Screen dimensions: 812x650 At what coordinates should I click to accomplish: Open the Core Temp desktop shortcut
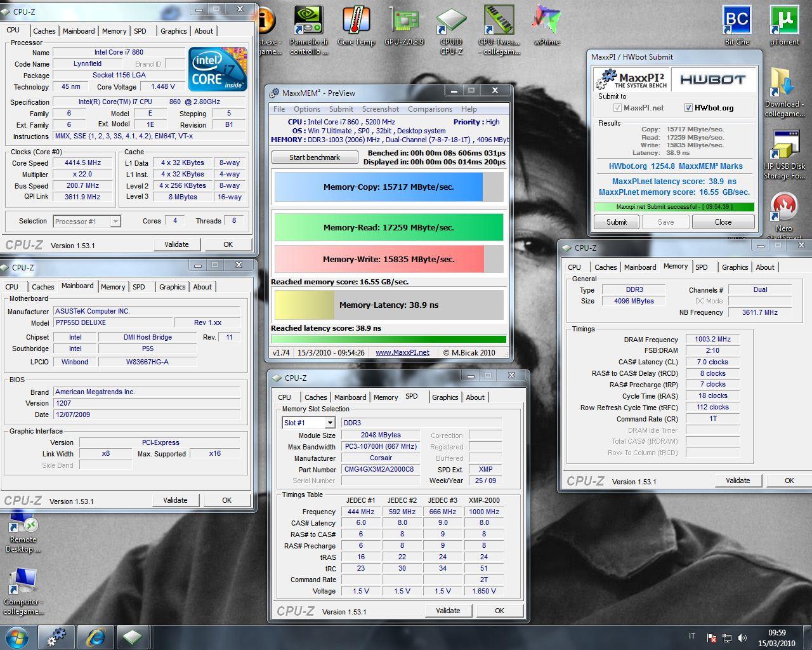pos(356,27)
